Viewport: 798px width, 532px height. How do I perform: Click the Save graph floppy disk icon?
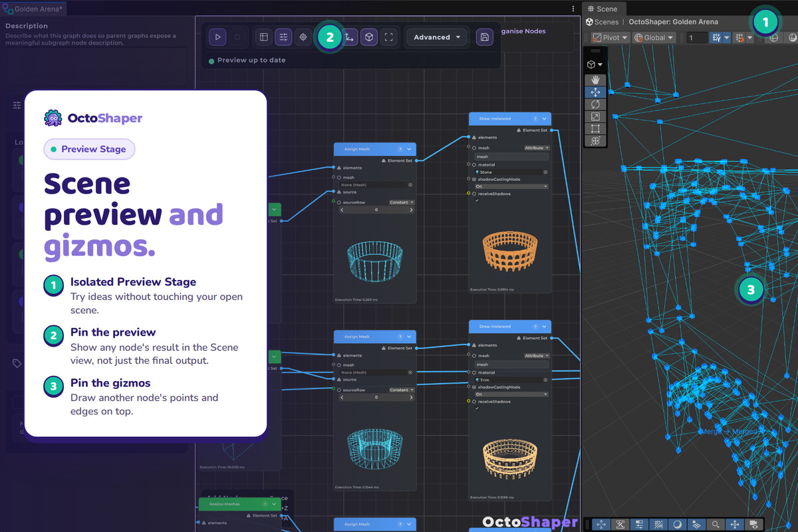point(485,37)
